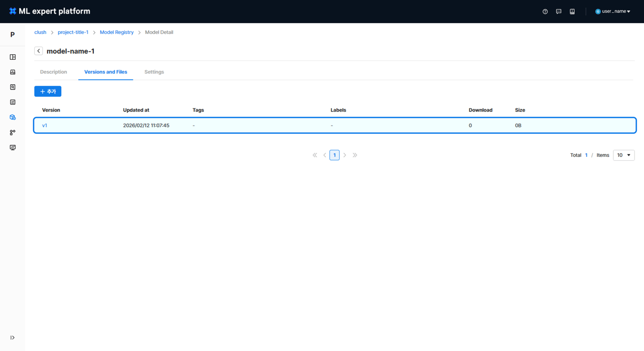
Task: Open the items per page dropdown showing 10
Action: click(624, 155)
